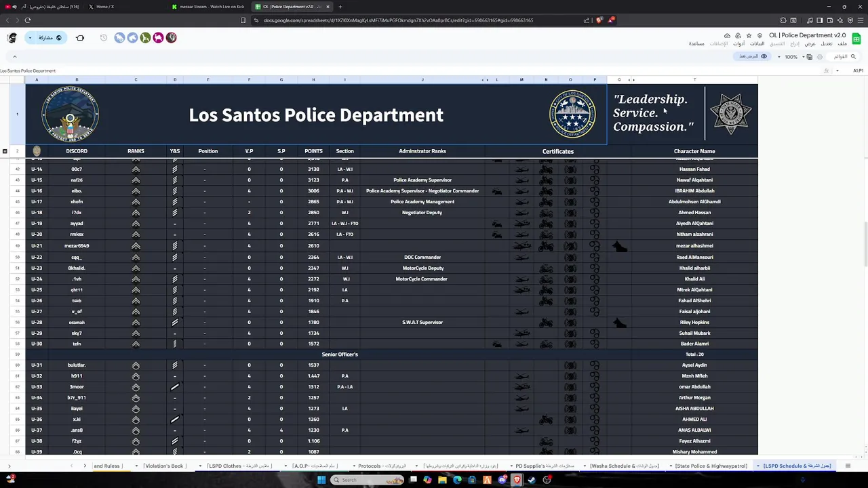Screen dimensions: 868x488
Task: Open a new browser tab
Action: click(340, 7)
